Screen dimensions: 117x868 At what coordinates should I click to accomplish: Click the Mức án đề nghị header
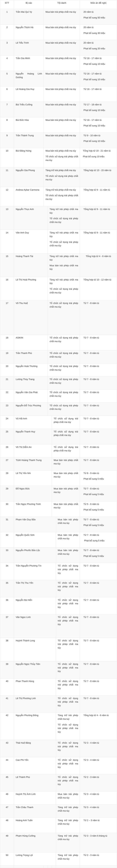pyautogui.click(x=98, y=3)
